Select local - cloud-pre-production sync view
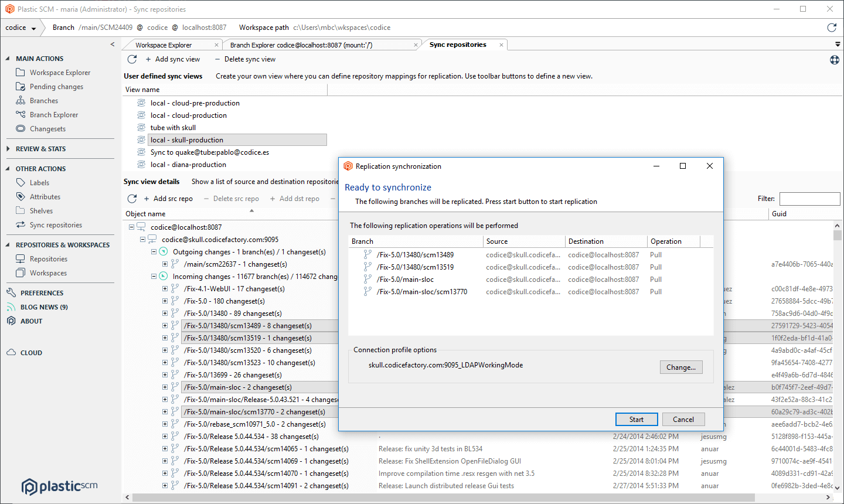 point(195,103)
